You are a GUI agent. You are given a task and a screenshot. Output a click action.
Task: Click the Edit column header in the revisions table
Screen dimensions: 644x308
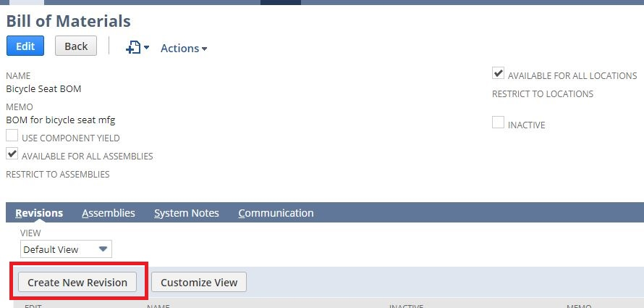pyautogui.click(x=33, y=305)
